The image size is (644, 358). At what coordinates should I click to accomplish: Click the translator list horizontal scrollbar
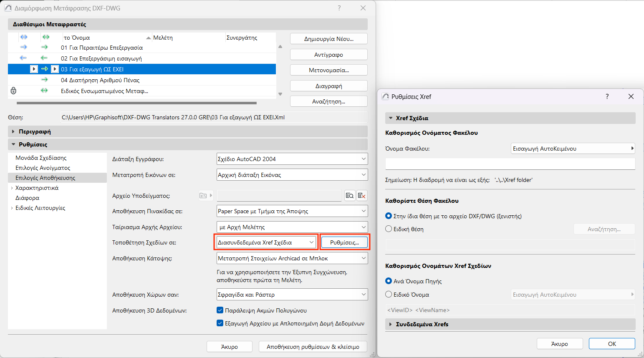click(136, 103)
